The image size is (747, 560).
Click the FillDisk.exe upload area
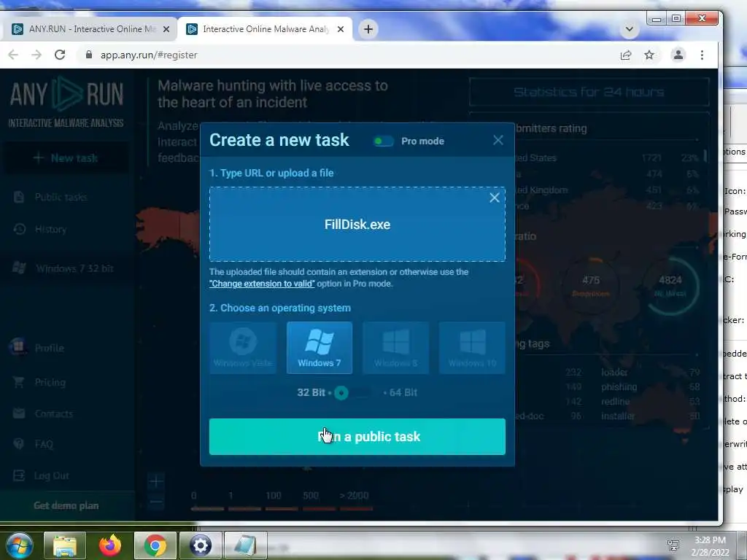click(x=357, y=225)
